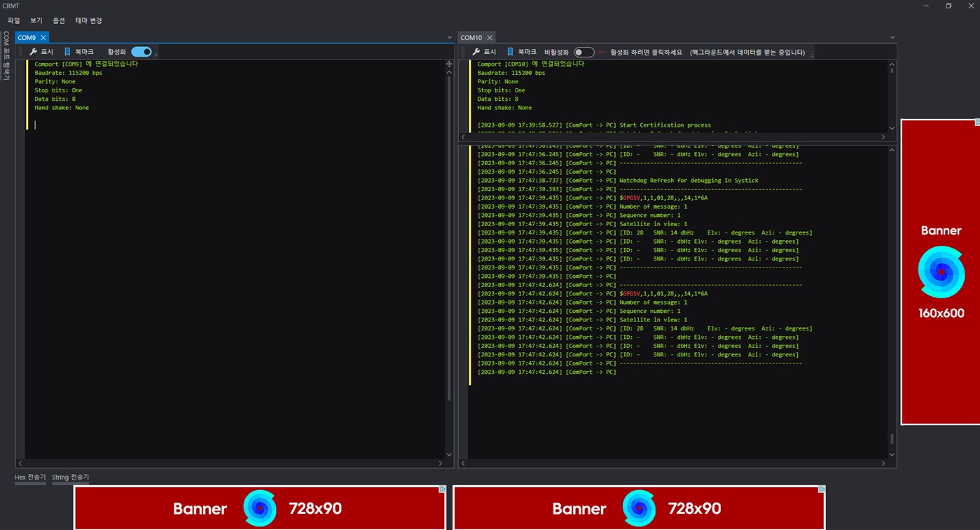Click the 160x600 vertical Banner ad
980x530 pixels.
940,272
